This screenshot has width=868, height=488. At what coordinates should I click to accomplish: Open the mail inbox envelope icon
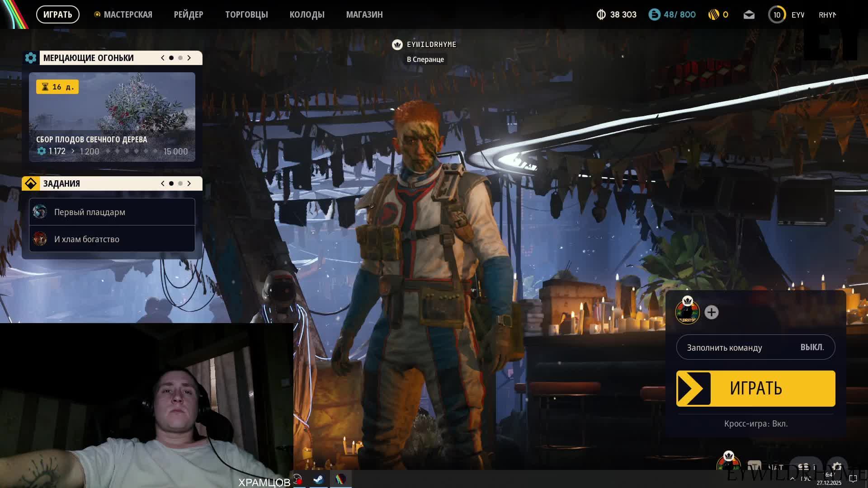point(749,15)
